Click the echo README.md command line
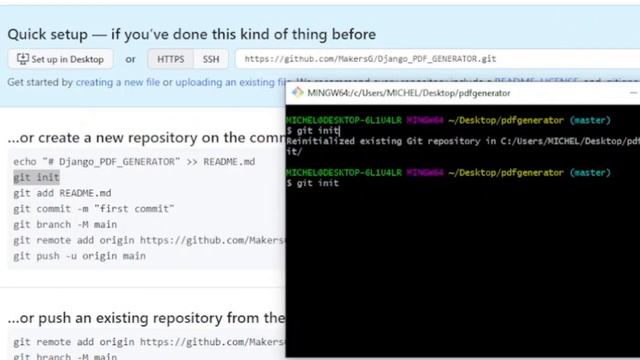Viewport: 640px width, 360px height. [134, 162]
